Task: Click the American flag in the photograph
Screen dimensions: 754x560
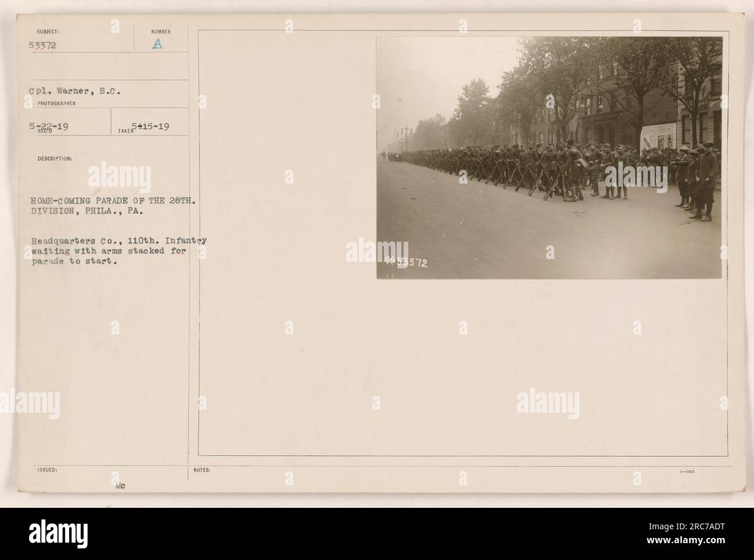Action: click(573, 123)
